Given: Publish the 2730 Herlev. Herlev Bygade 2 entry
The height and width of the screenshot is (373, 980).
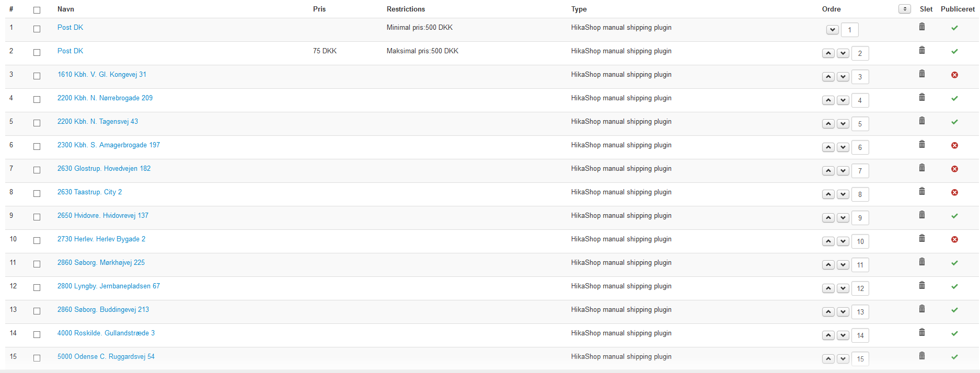Looking at the screenshot, I should point(954,239).
